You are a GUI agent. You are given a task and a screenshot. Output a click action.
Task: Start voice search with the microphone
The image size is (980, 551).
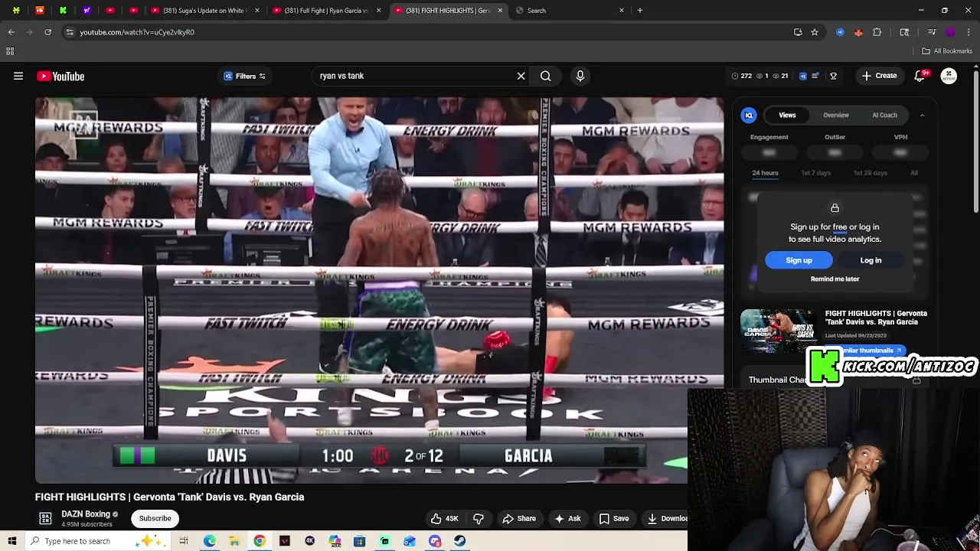580,76
